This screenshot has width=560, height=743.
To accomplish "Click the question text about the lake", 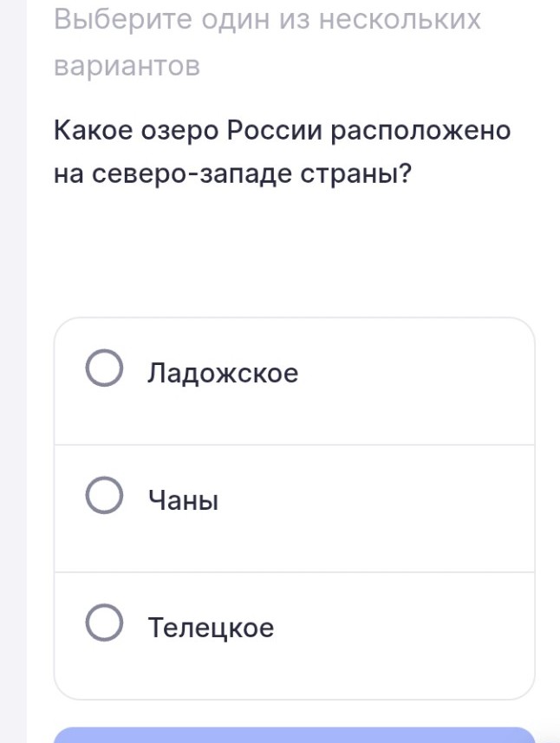I will (x=281, y=153).
